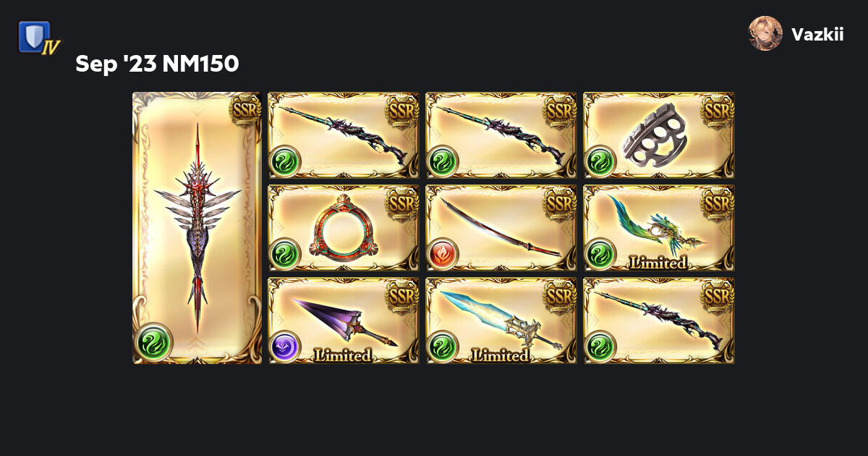This screenshot has height=456, width=868.
Task: Click the wind icon on ring weapon card
Action: pos(285,254)
